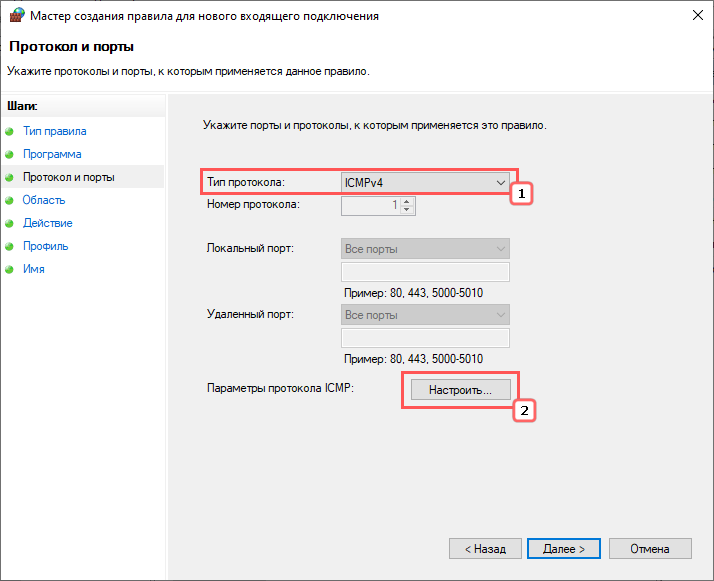
Task: Jump to the Действие step
Action: pyautogui.click(x=48, y=223)
